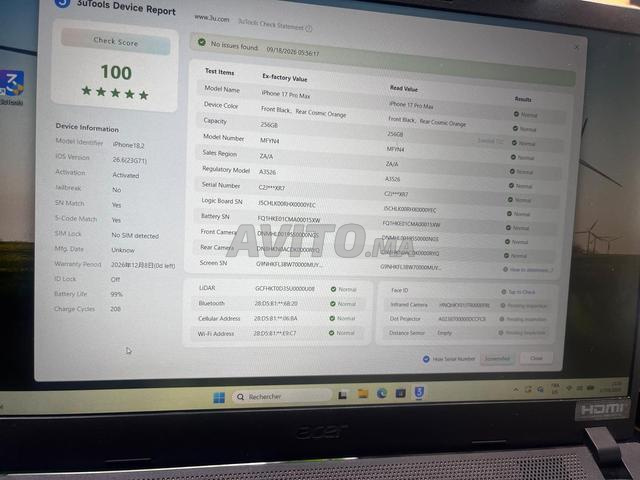The image size is (640, 480).
Task: Click the Normal status icon for Model Number
Action: (513, 157)
